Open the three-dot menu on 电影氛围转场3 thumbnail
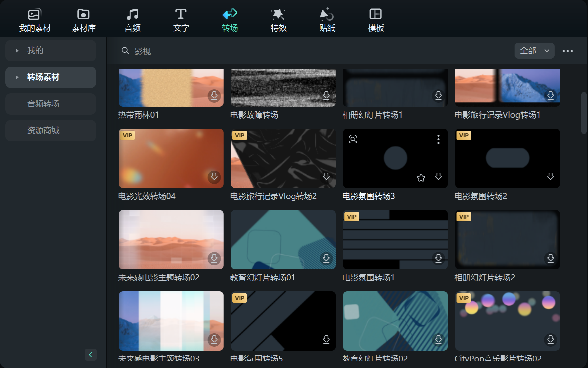The image size is (588, 368). coord(438,139)
